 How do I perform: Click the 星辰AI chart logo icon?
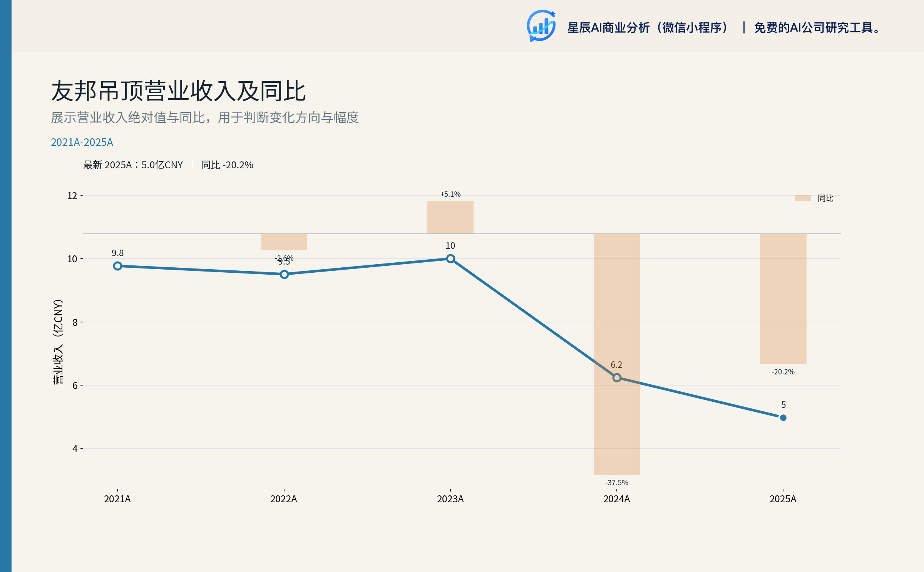click(541, 26)
